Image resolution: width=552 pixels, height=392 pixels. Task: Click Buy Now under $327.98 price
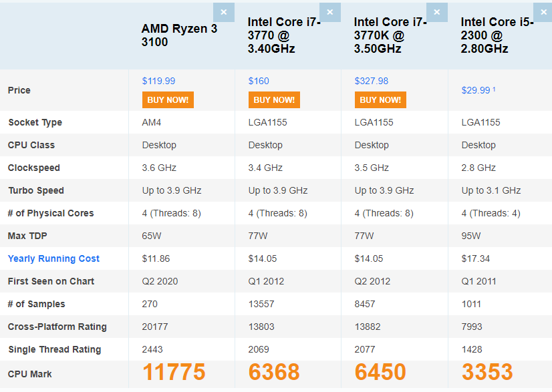point(380,100)
